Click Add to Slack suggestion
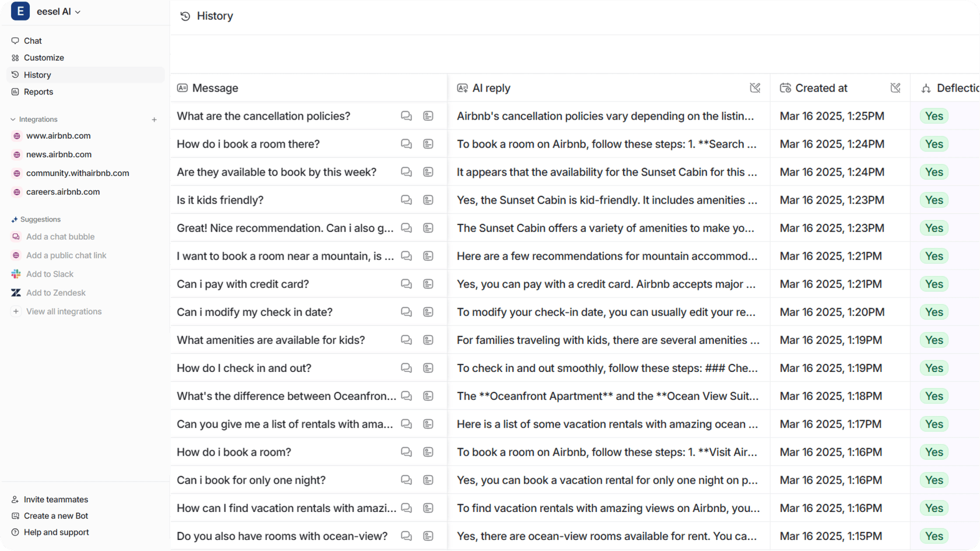Viewport: 980px width, 551px height. (x=50, y=274)
